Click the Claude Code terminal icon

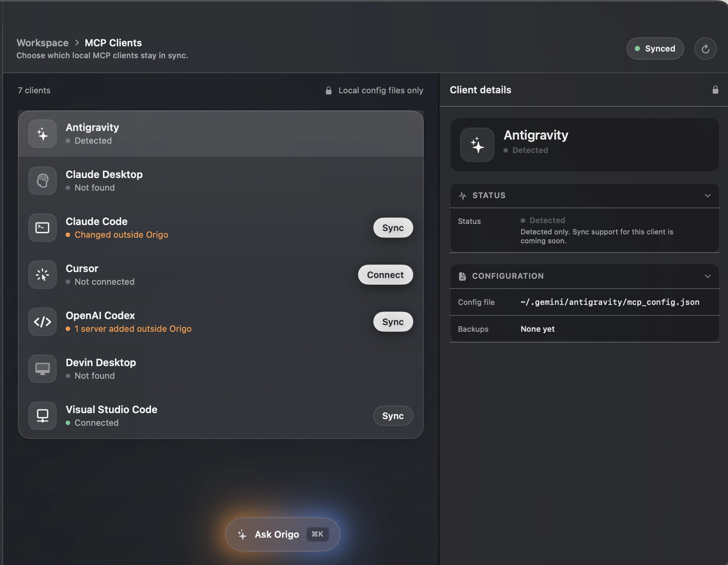coord(42,227)
